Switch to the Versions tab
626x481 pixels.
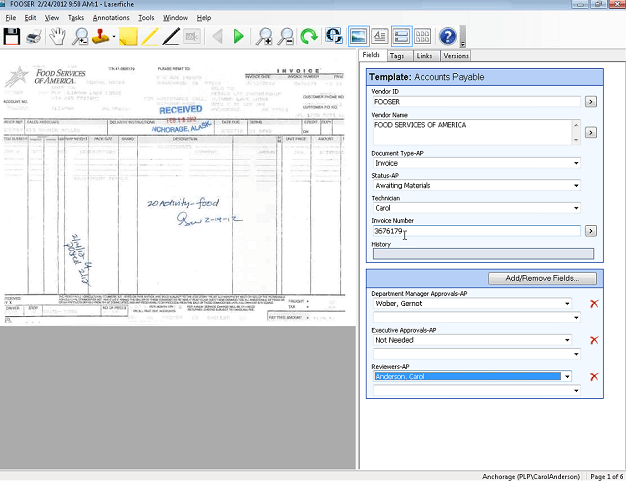click(456, 56)
